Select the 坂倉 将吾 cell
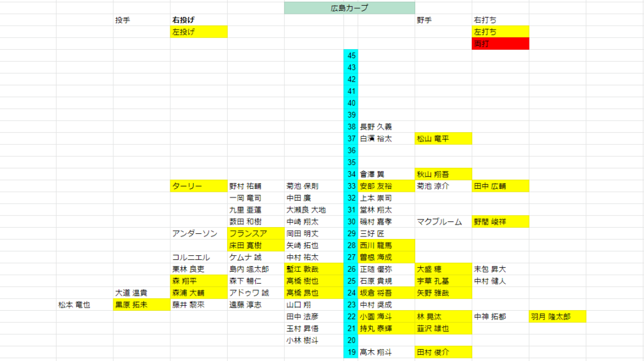The height and width of the screenshot is (361, 644). coord(386,293)
